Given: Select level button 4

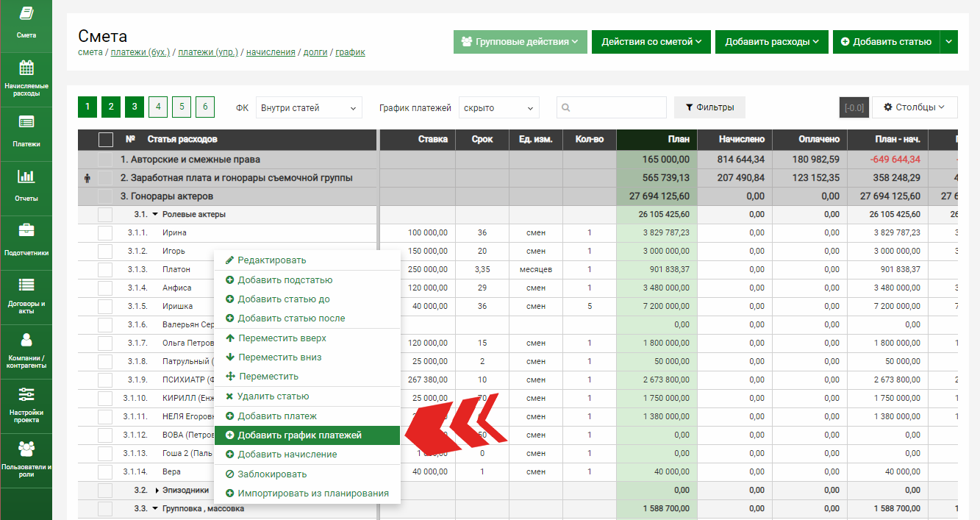Looking at the screenshot, I should coord(158,107).
